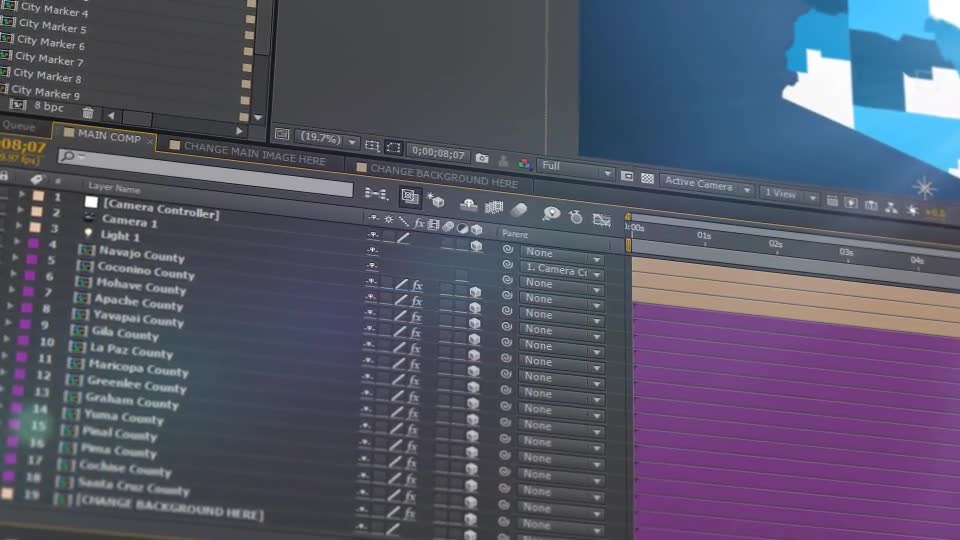Image resolution: width=960 pixels, height=540 pixels.
Task: Click the delete trash icon in Project panel
Action: (x=88, y=113)
